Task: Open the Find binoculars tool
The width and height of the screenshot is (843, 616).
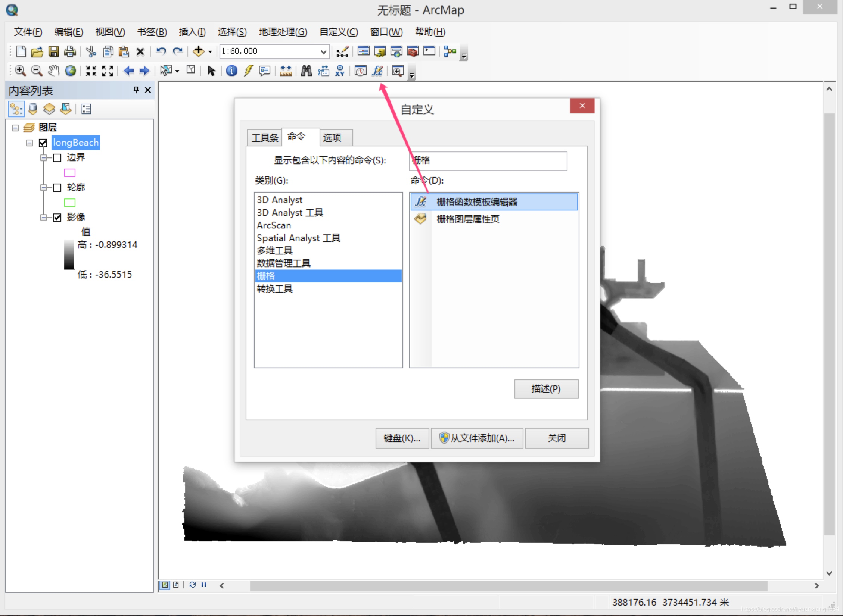Action: tap(306, 71)
